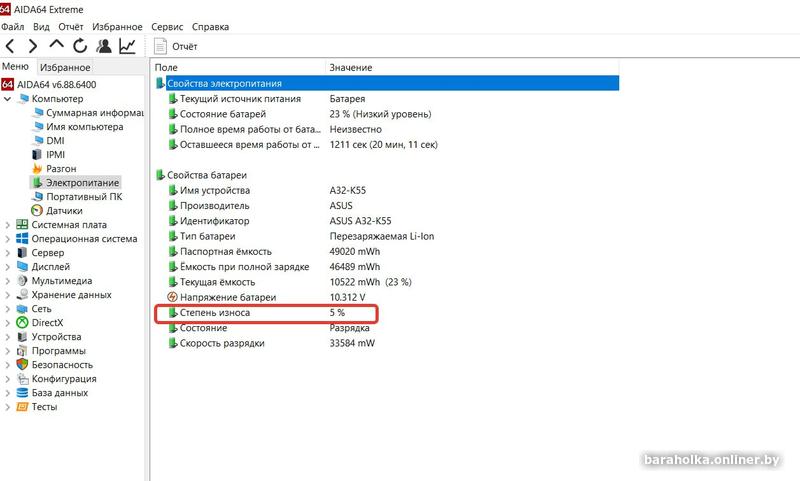
Task: Click the Системная плата board icon
Action: (22, 224)
